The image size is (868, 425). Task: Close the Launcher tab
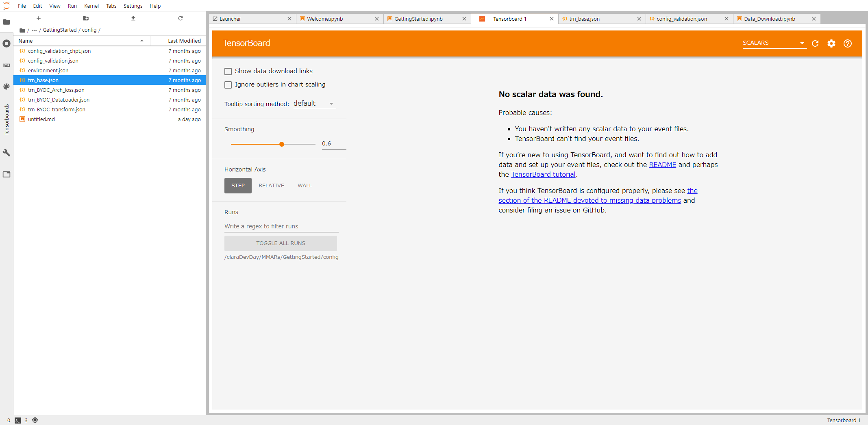tap(289, 19)
